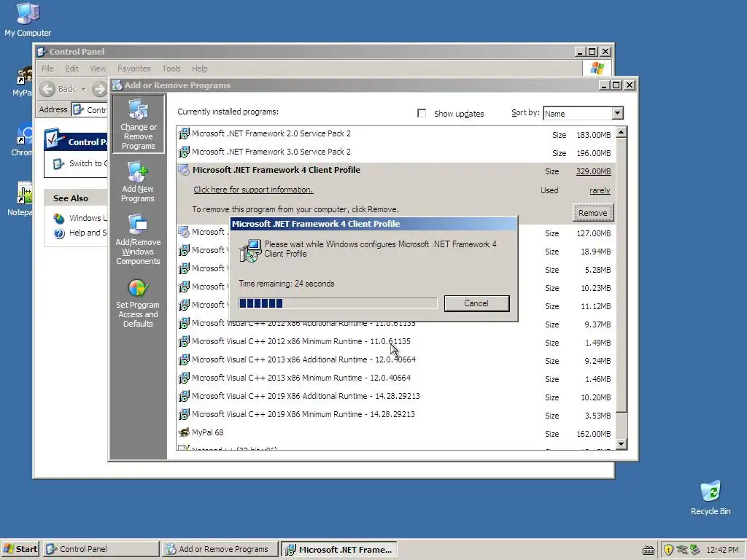
Task: Click the MyPal 68 program icon
Action: tap(184, 432)
